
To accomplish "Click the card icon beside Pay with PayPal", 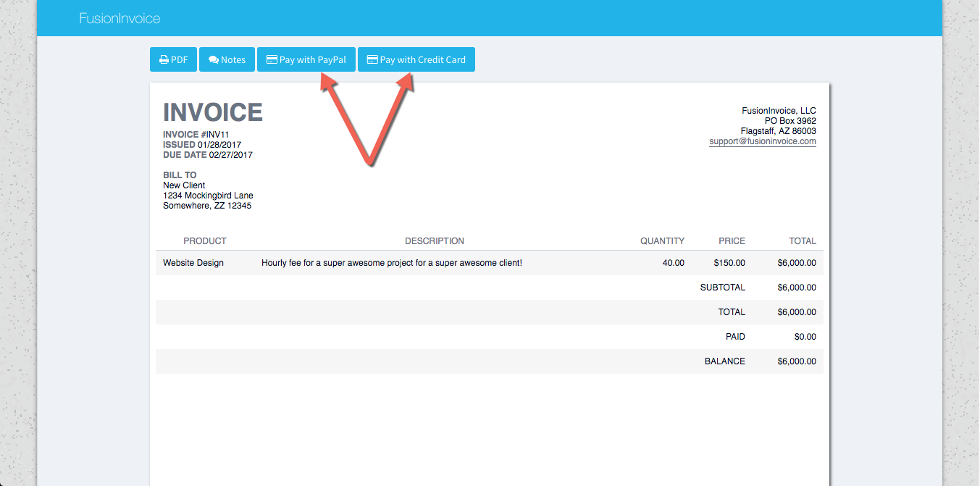I will tap(272, 60).
